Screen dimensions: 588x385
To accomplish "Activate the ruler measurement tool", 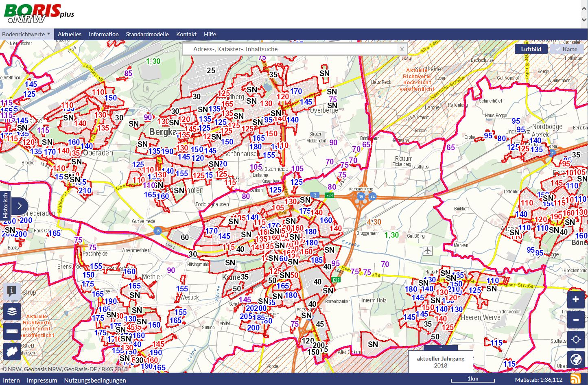I will [12, 331].
